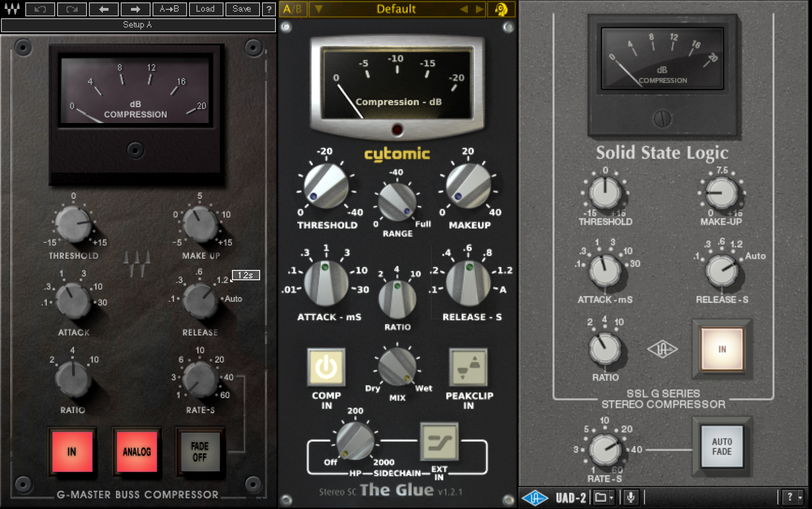This screenshot has height=509, width=812.
Task: Toggle PEAKCLIP IN button in The Glue
Action: pos(468,367)
